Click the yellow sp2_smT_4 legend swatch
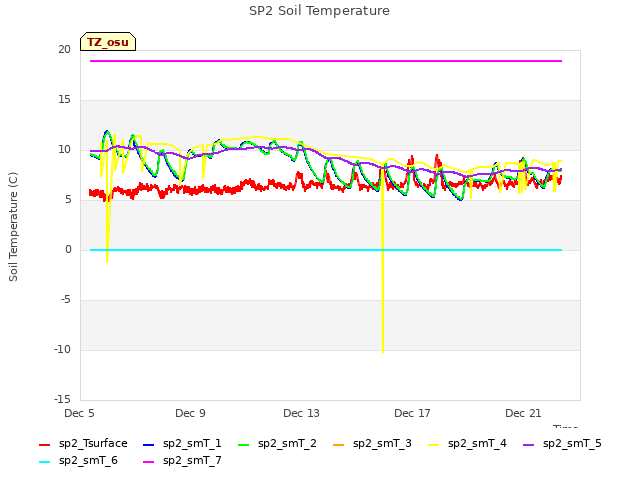Screen dimensions: 640x480 433,444
